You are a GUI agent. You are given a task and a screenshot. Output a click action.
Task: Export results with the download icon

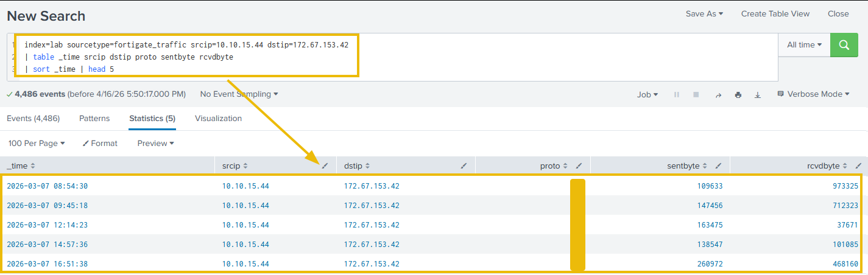tap(758, 94)
